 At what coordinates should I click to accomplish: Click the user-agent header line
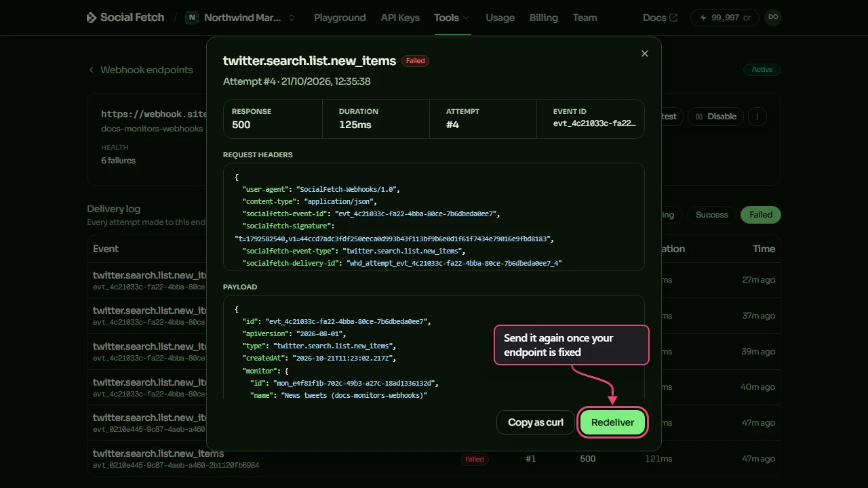tap(321, 189)
